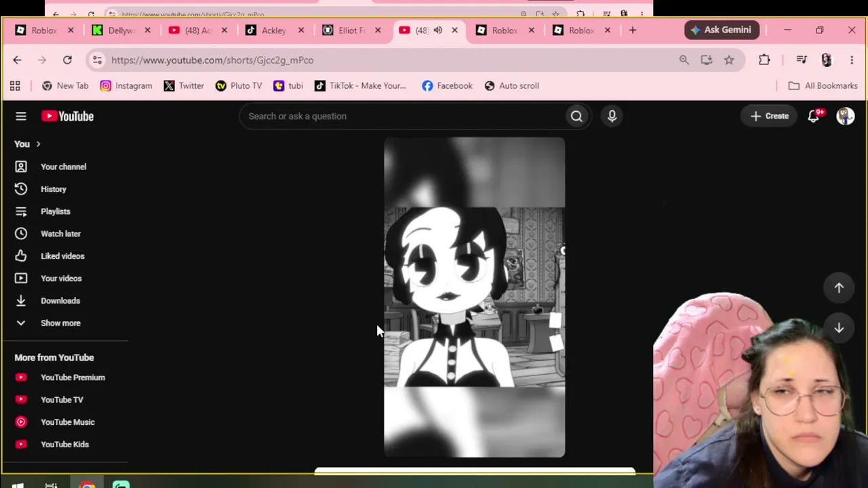Open the Chrome extensions puzzle icon
This screenshot has width=868, height=488.
pyautogui.click(x=764, y=60)
